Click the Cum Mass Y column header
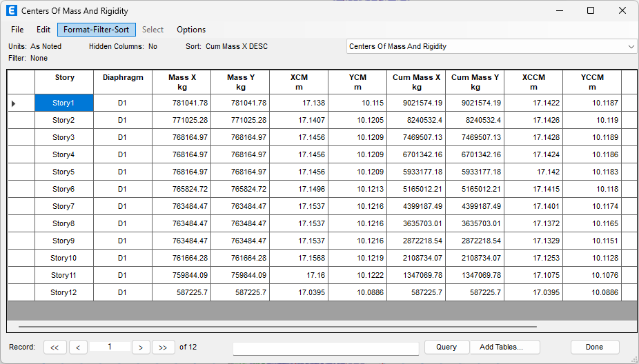The height and width of the screenshot is (364, 639). pyautogui.click(x=475, y=82)
